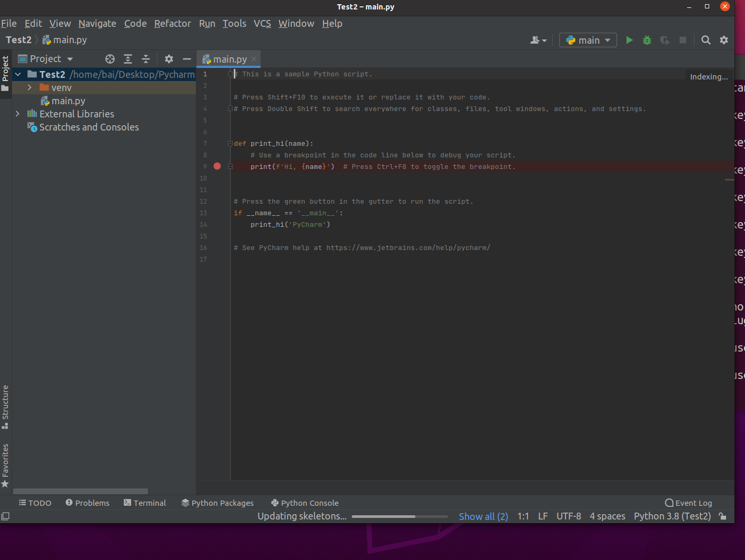745x560 pixels.
Task: Click Expand All in Project panel
Action: coord(128,59)
